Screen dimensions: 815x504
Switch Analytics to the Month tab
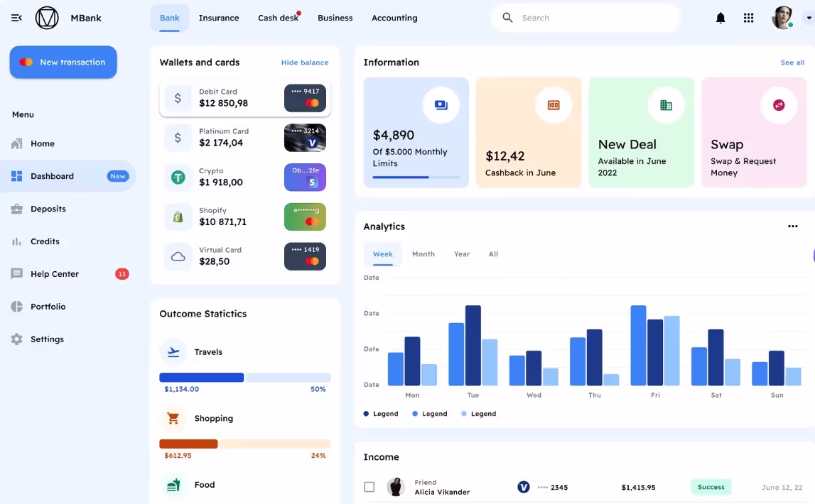[423, 254]
